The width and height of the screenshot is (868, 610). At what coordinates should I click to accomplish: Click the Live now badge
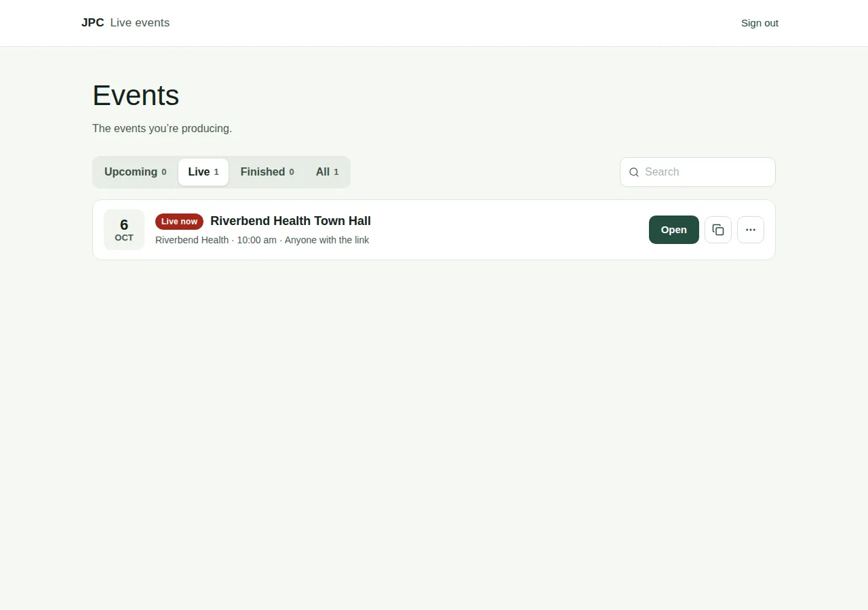tap(179, 222)
